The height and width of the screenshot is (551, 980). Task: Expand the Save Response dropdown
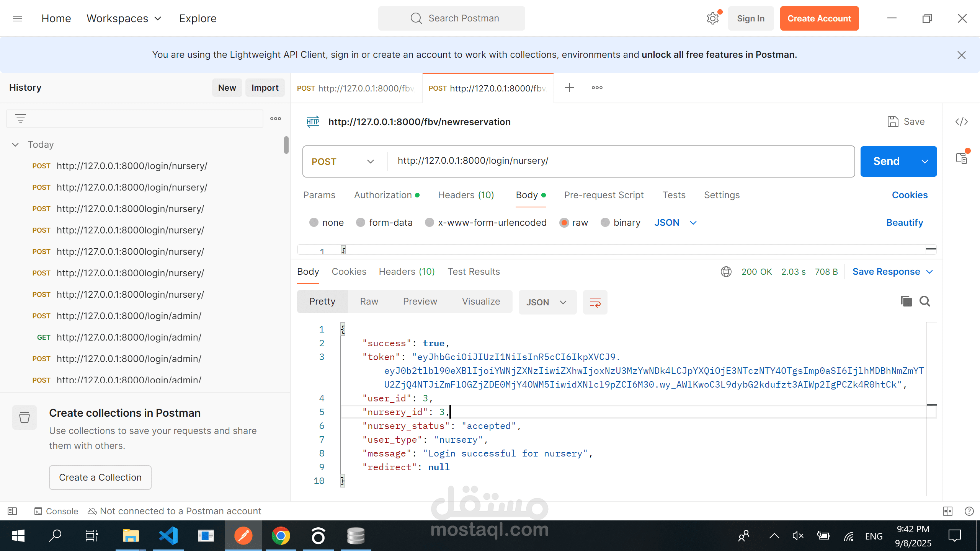[930, 272]
